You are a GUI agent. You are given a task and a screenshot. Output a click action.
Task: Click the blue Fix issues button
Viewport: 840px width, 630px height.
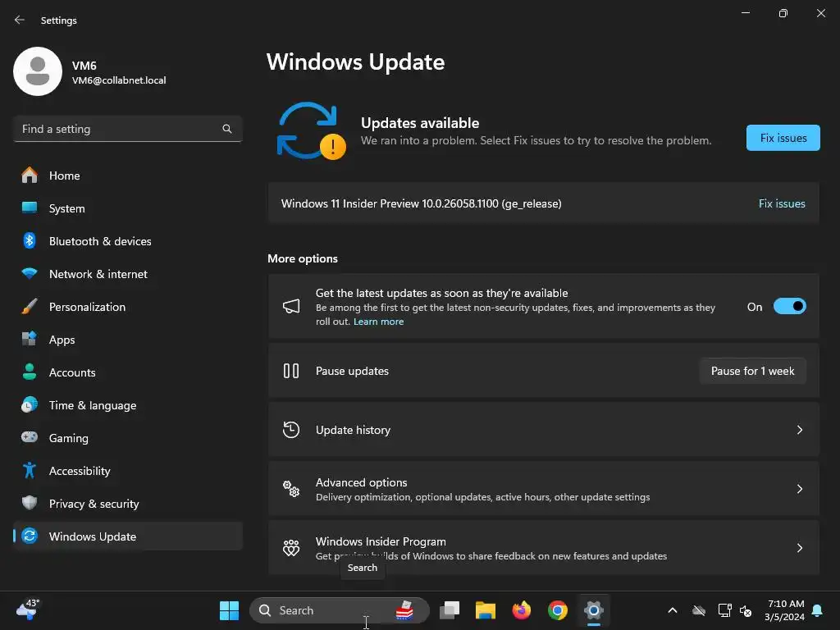tap(783, 138)
